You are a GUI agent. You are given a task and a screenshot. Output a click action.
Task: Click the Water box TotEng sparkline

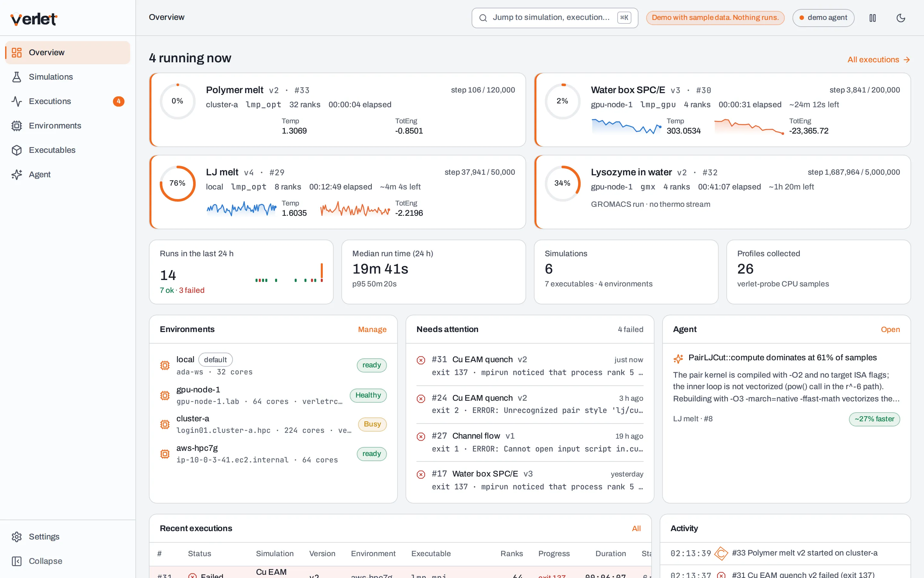click(x=749, y=127)
